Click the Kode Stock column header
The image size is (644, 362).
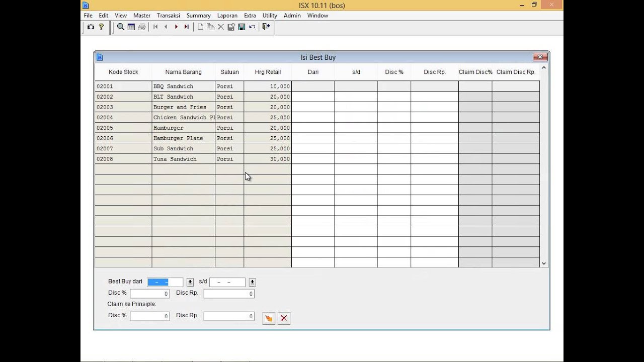tap(123, 72)
